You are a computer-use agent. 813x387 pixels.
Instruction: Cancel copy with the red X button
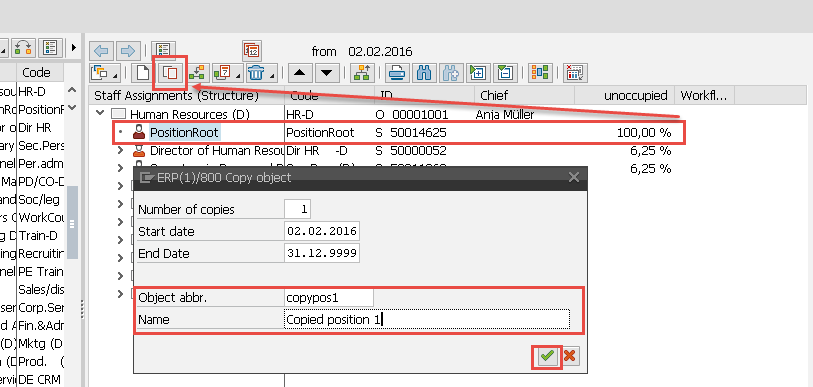tap(569, 356)
